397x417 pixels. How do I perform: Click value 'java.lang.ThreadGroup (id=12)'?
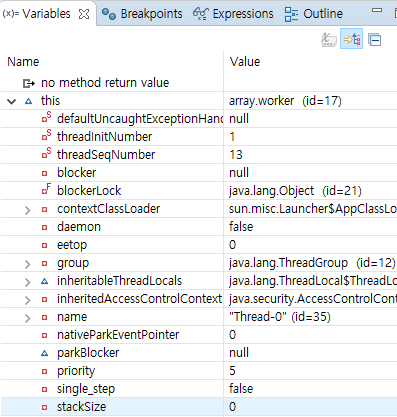click(312, 263)
